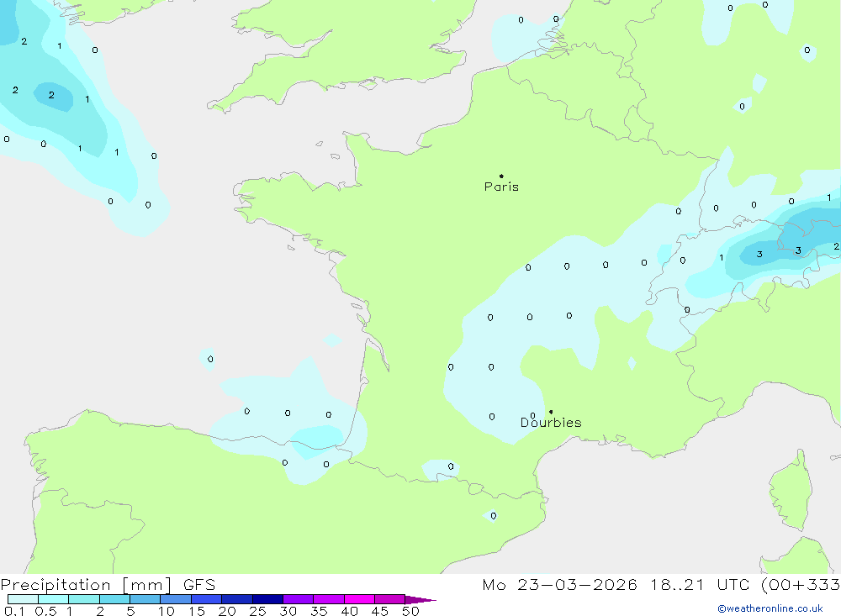Pick the 40–45 mm magenta legend swatch
Viewport: 841px width, 616px height.
pyautogui.click(x=359, y=599)
